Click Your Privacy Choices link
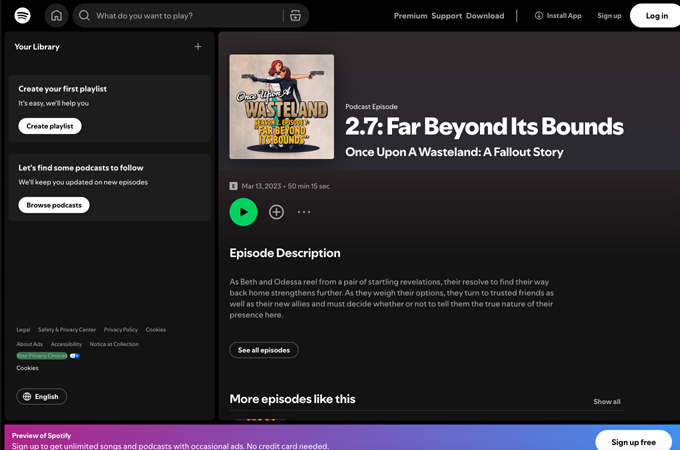 [42, 355]
